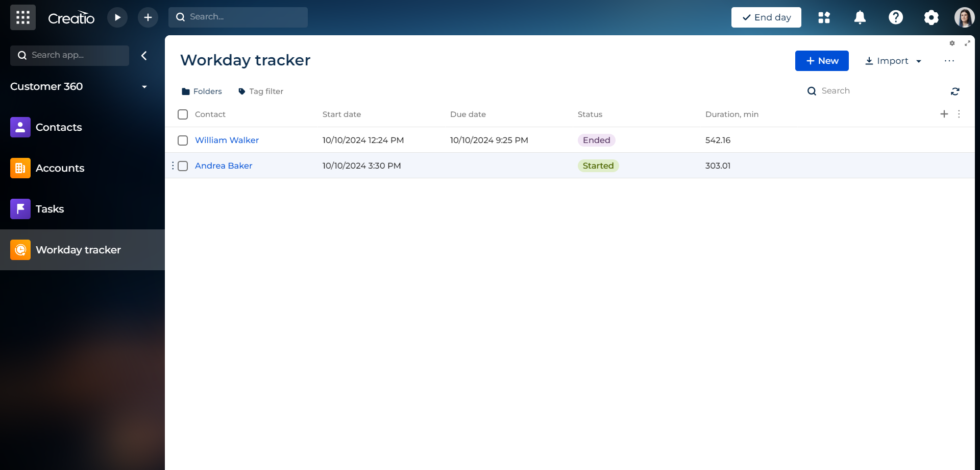Open the Import dropdown

pos(893,61)
